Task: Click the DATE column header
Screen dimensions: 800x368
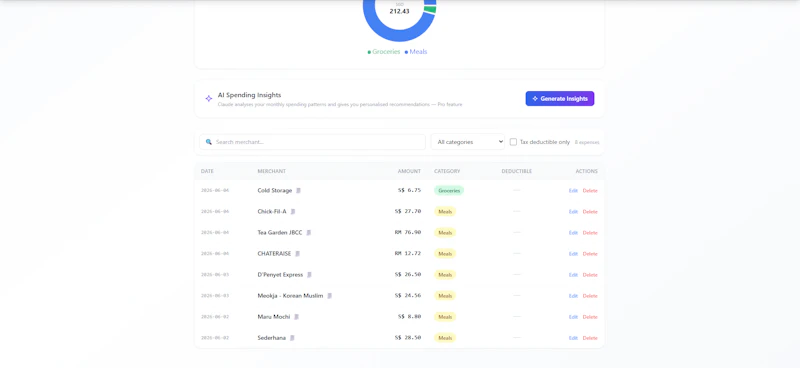Action: (x=207, y=171)
